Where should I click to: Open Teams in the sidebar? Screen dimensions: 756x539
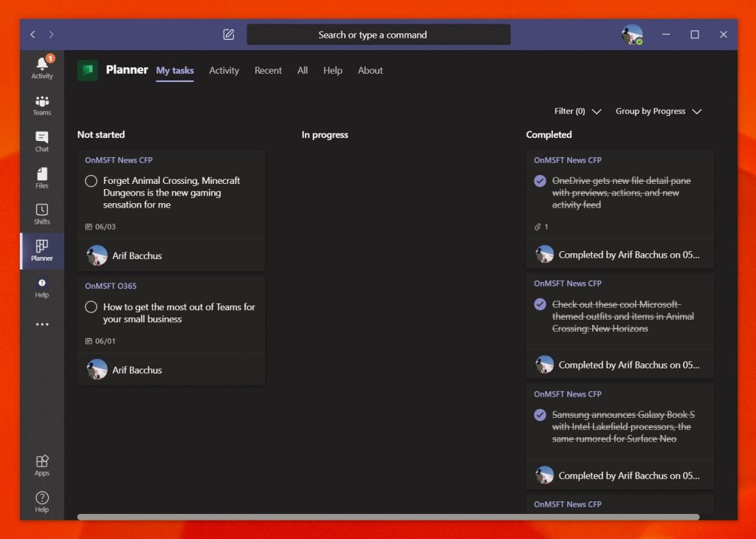coord(42,106)
